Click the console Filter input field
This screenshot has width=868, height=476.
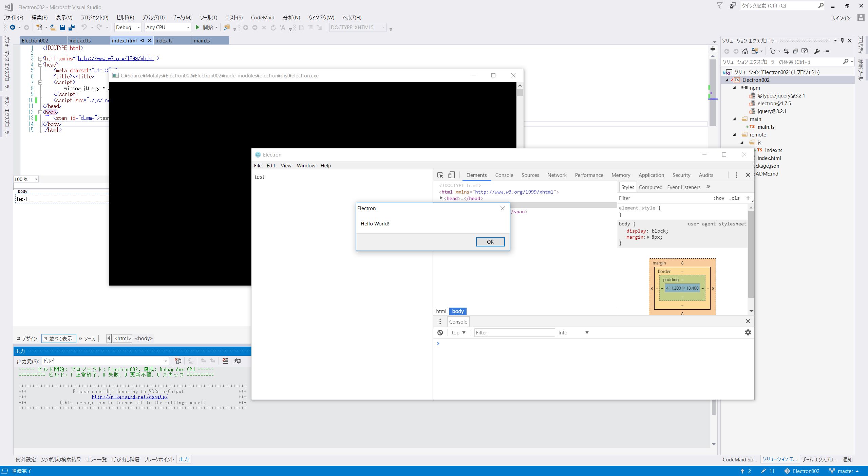tap(514, 333)
